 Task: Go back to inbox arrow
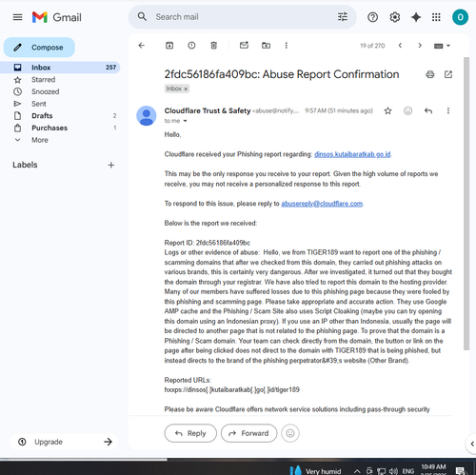(142, 46)
